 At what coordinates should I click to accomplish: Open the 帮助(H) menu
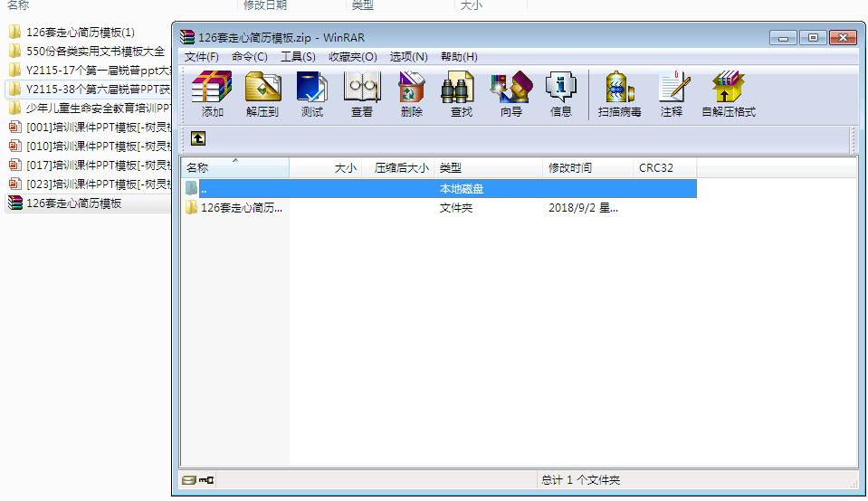[459, 57]
